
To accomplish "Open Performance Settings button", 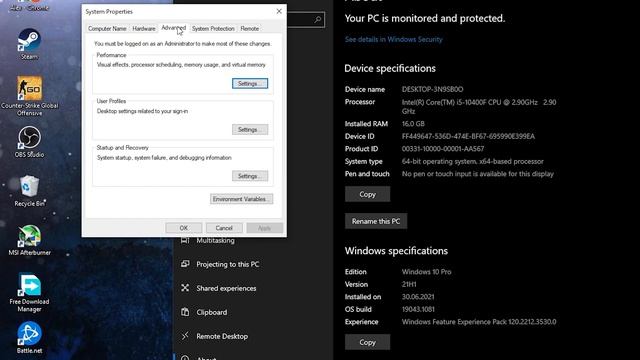I will pyautogui.click(x=250, y=83).
